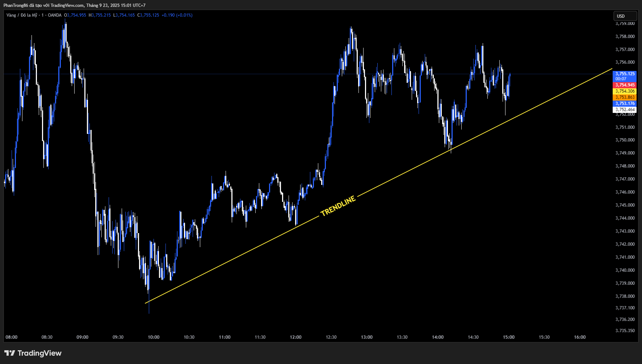Click the 15:00 time axis label
642x364 pixels.
pos(508,337)
